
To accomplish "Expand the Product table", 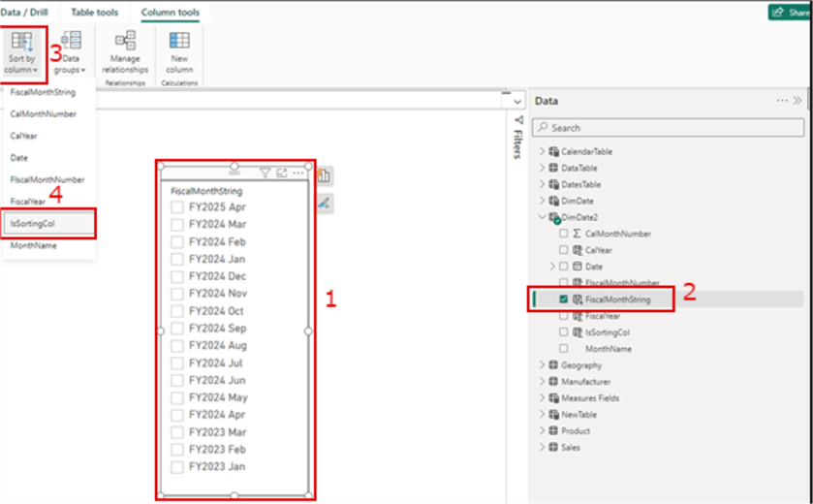I will [542, 431].
